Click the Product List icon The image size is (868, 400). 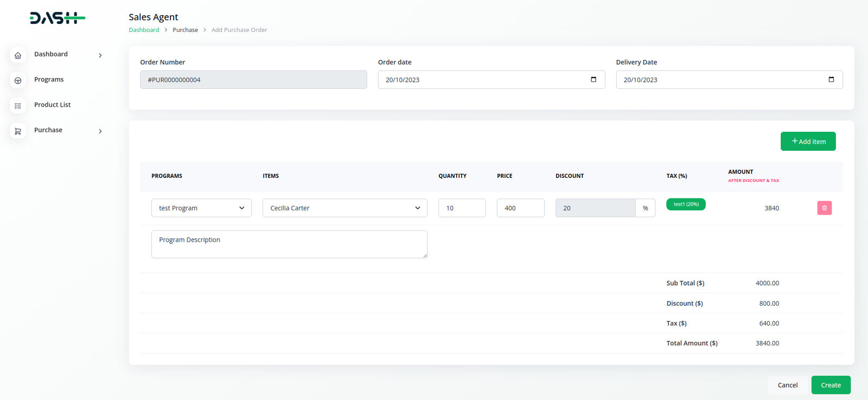tap(18, 106)
